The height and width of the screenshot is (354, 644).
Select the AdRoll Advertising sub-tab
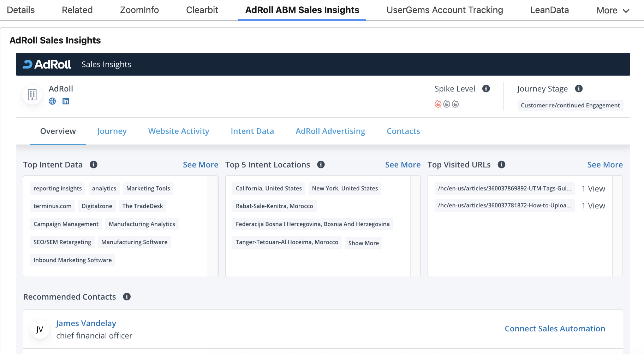330,131
